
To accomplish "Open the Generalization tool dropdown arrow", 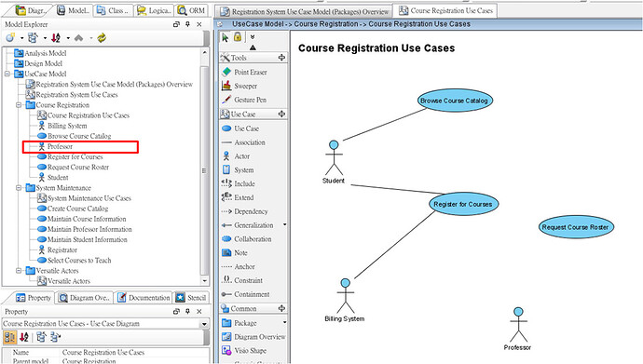I will [x=284, y=224].
